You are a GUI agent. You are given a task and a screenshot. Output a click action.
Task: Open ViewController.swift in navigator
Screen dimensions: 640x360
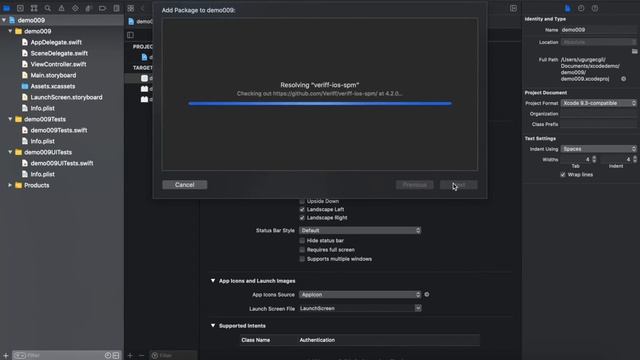tap(58, 64)
